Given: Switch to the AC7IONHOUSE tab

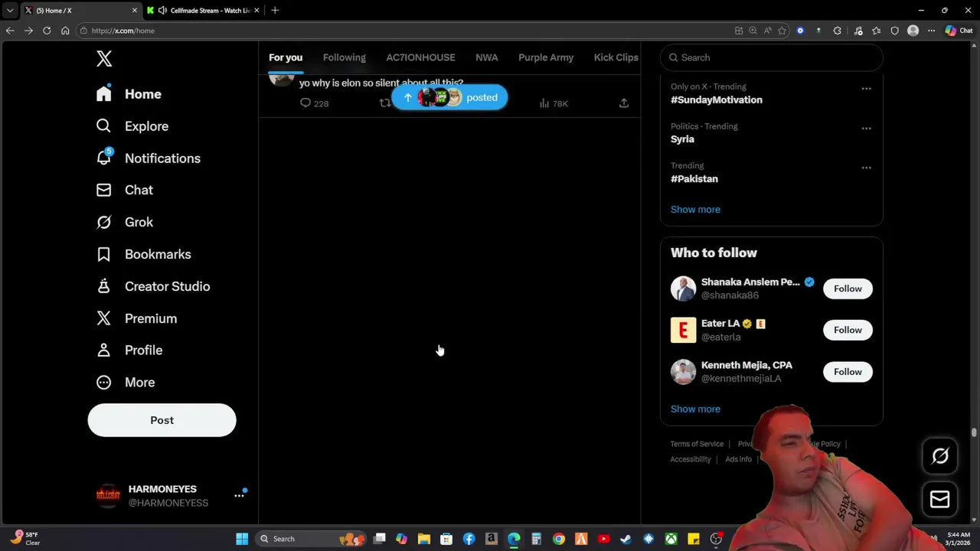Looking at the screenshot, I should 420,57.
